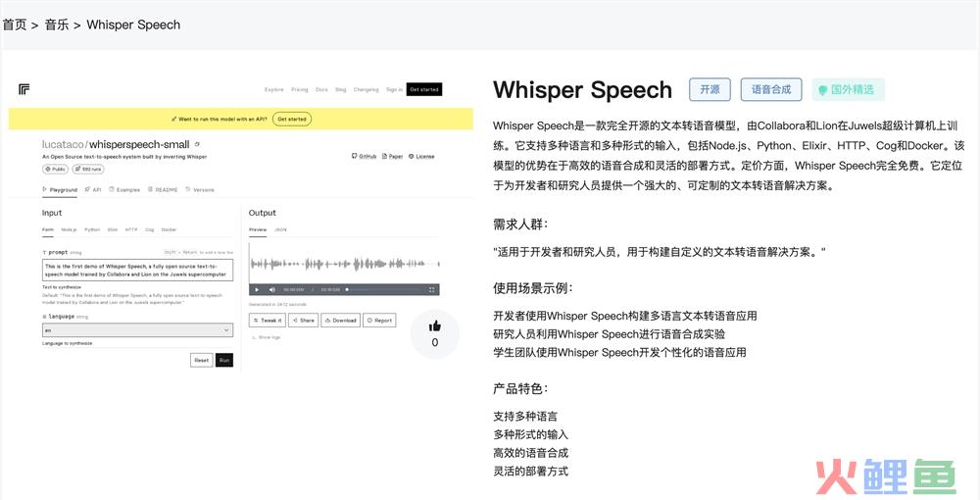Mute the audio player volume
The image size is (980, 500).
click(271, 289)
